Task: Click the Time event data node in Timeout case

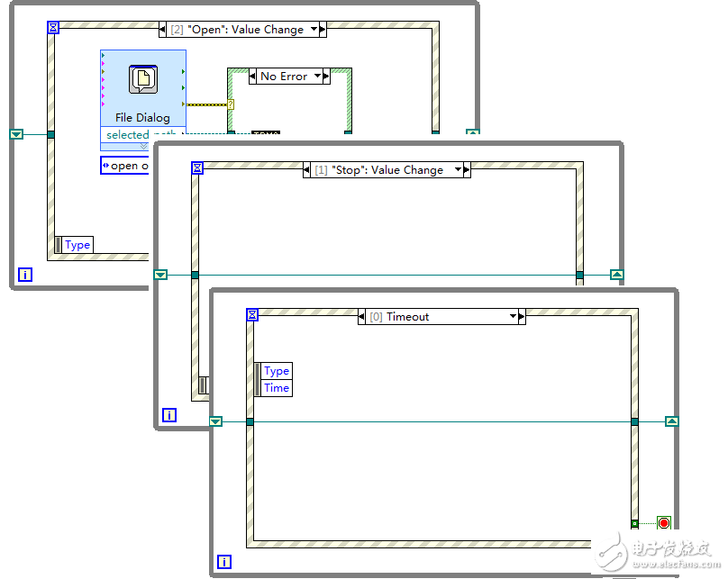Action: point(277,388)
